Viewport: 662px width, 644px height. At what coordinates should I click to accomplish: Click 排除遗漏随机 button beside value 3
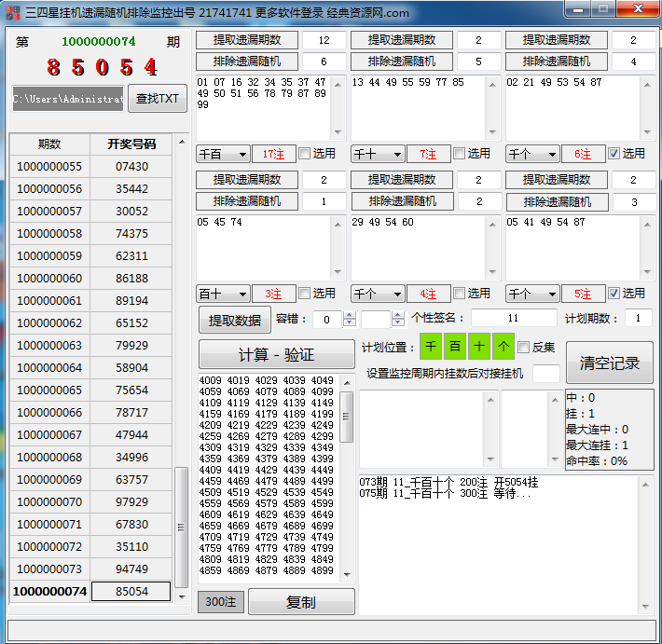pos(558,202)
